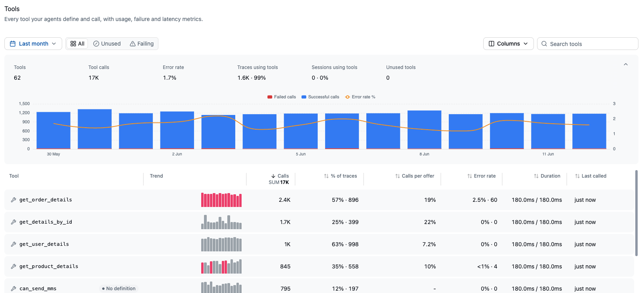Click the sort arrows icon beside % of traces

click(326, 176)
